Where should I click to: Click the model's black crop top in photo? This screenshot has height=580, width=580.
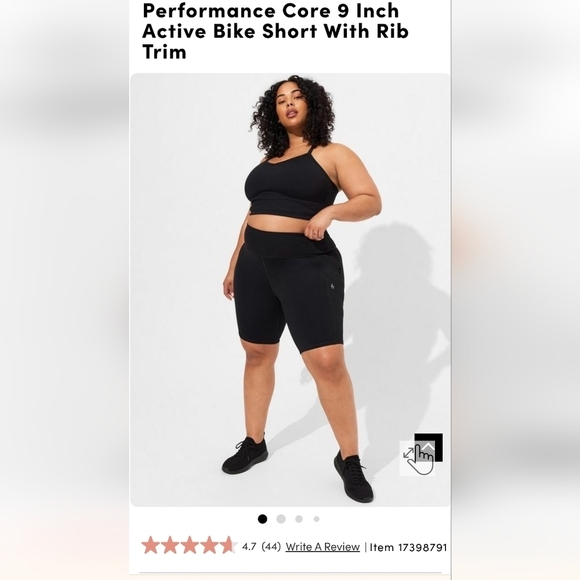[x=291, y=189]
